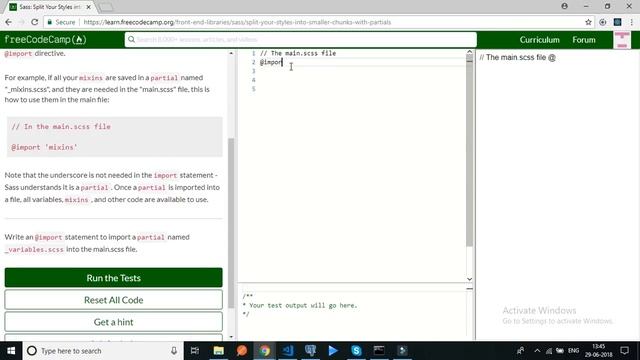This screenshot has height=360, width=640.
Task: Open Task View on the taskbar
Action: click(195, 351)
